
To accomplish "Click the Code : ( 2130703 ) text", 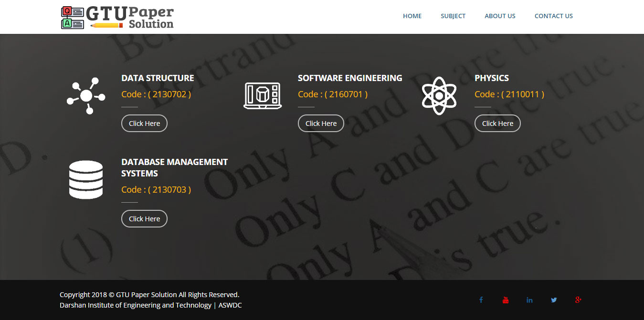I will click(156, 190).
